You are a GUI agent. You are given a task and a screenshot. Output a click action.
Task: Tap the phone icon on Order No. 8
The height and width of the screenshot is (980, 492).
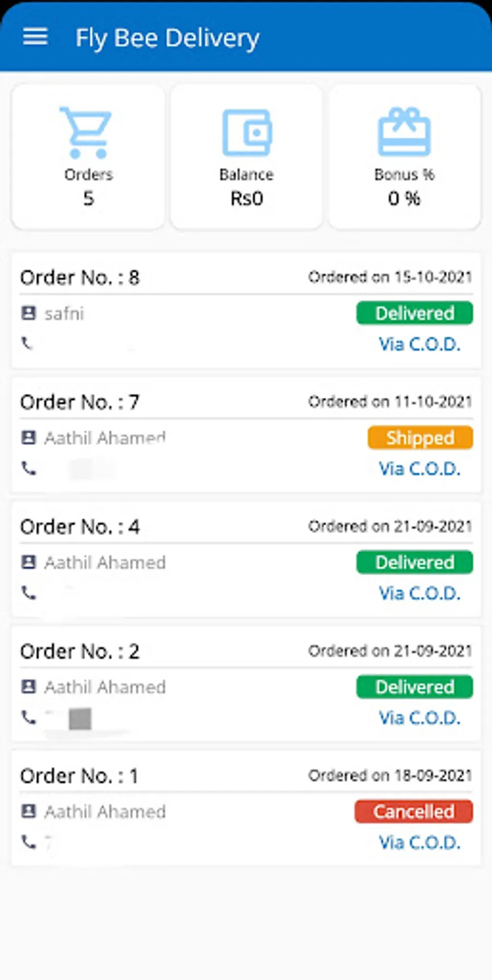point(27,343)
